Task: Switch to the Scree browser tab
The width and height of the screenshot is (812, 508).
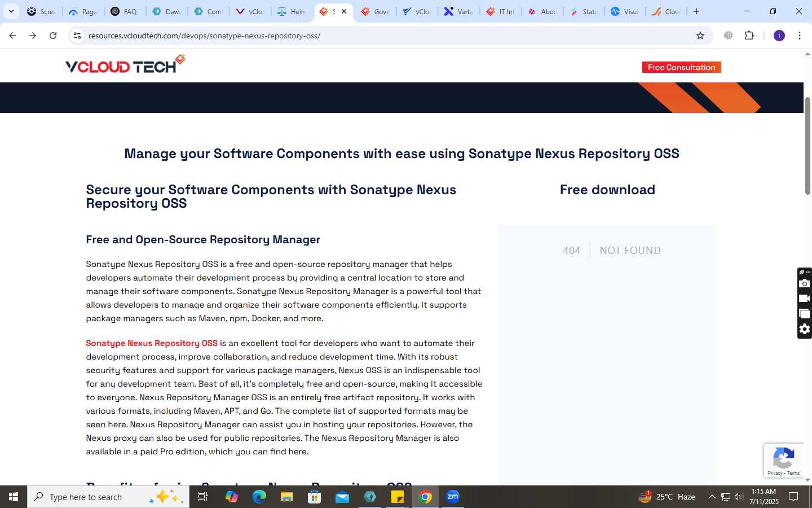Action: pyautogui.click(x=41, y=11)
